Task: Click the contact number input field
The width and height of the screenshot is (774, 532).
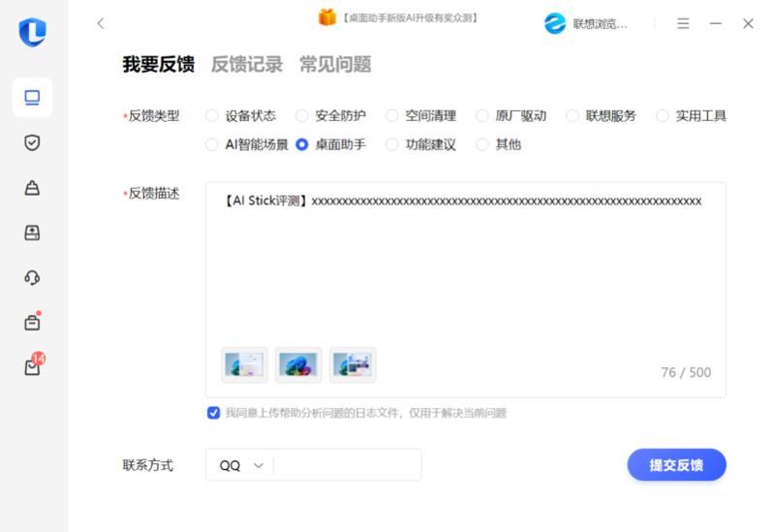Action: coord(347,465)
